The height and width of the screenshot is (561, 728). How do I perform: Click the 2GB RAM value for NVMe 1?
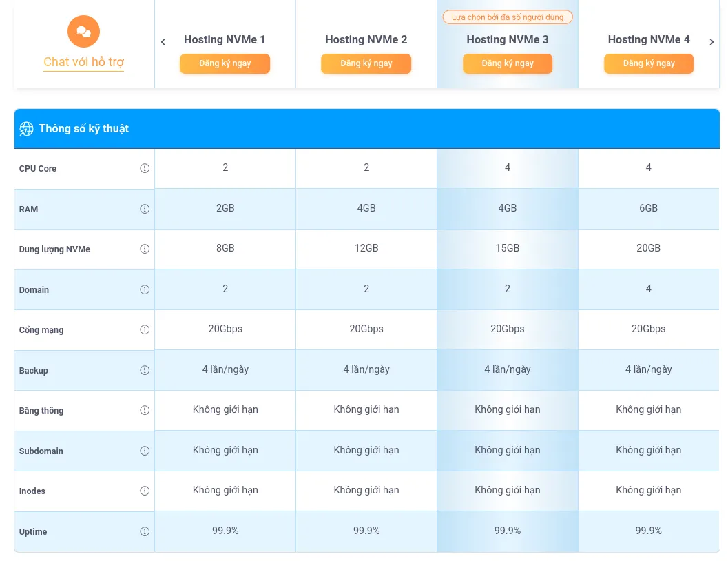225,208
